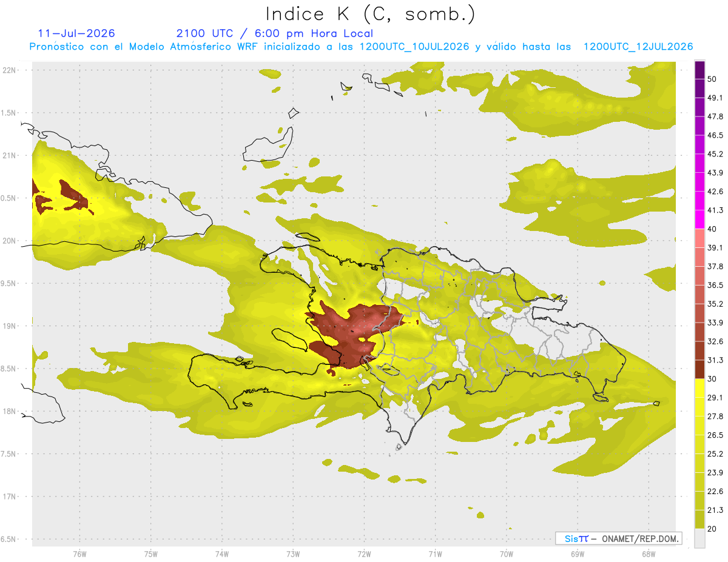Click the '23.9' color scale value

point(715,473)
